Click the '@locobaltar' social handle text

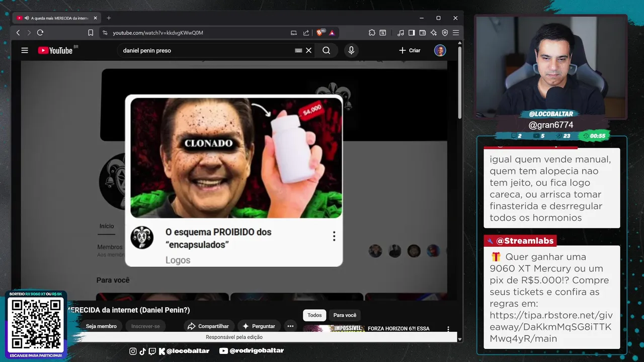click(x=187, y=351)
